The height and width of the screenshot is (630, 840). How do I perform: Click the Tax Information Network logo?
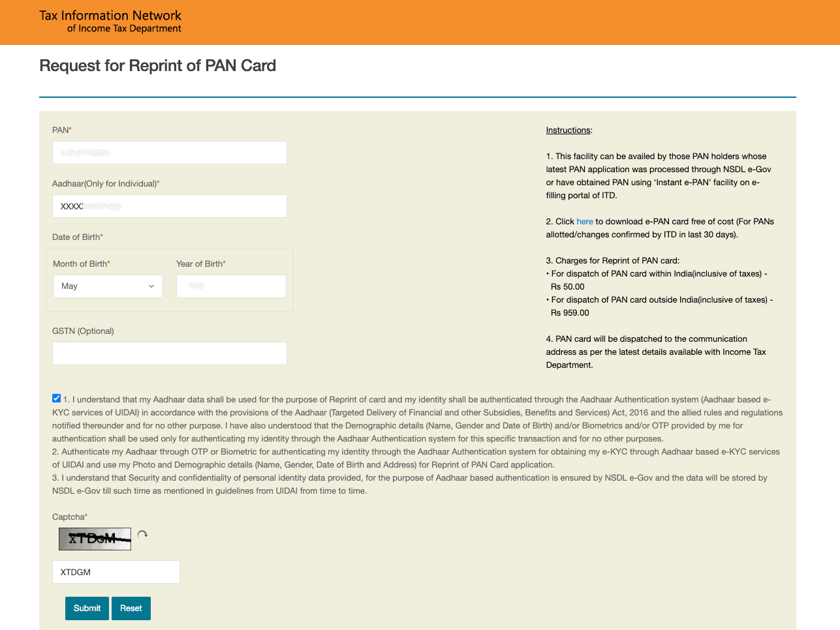point(110,22)
